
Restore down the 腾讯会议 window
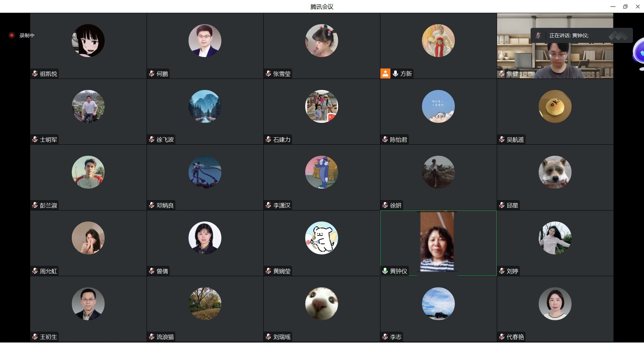pos(625,6)
